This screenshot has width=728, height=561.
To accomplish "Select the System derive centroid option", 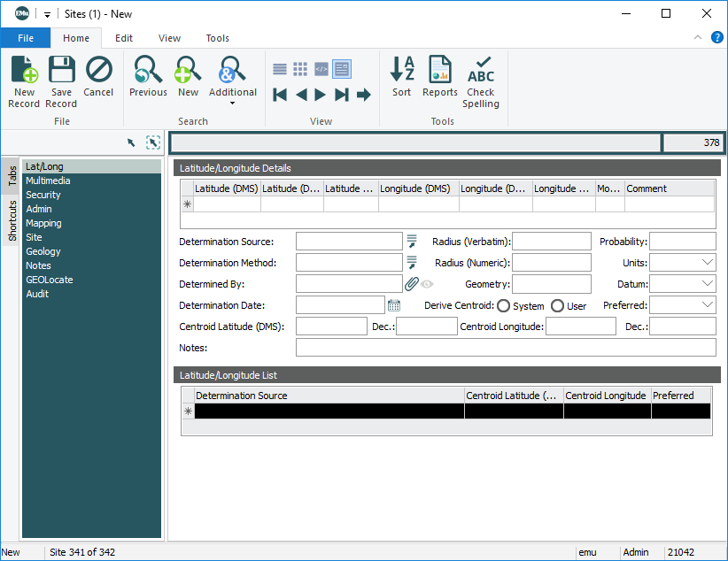I will click(x=503, y=306).
